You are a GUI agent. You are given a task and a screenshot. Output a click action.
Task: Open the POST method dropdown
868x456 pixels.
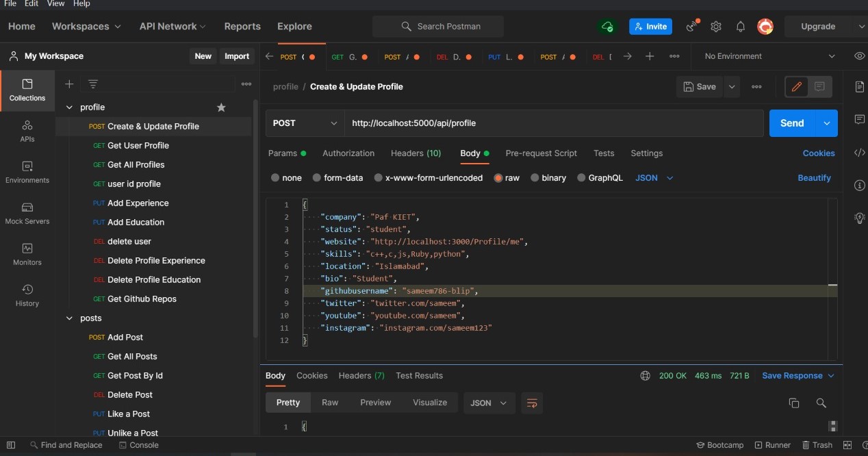point(305,123)
